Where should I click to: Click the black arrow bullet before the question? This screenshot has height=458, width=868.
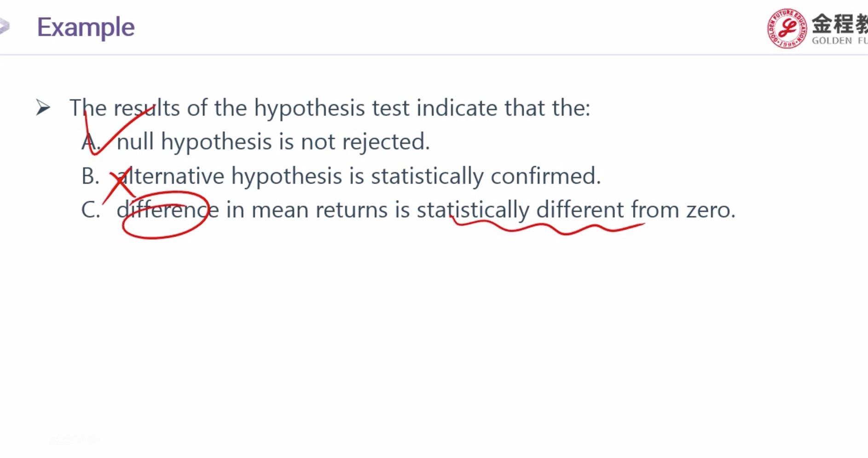43,108
